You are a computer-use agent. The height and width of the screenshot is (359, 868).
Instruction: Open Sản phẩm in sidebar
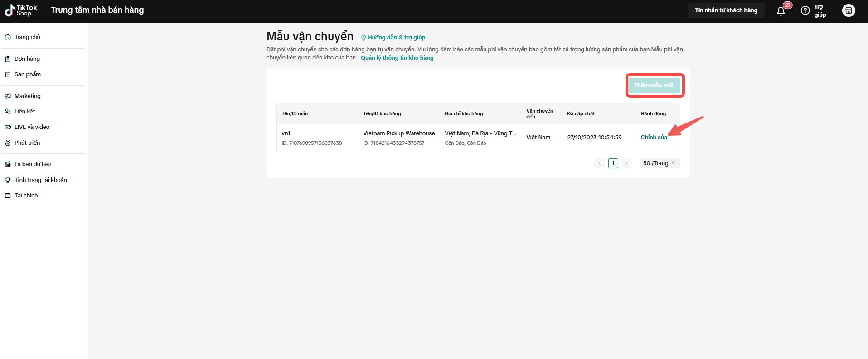tap(28, 74)
